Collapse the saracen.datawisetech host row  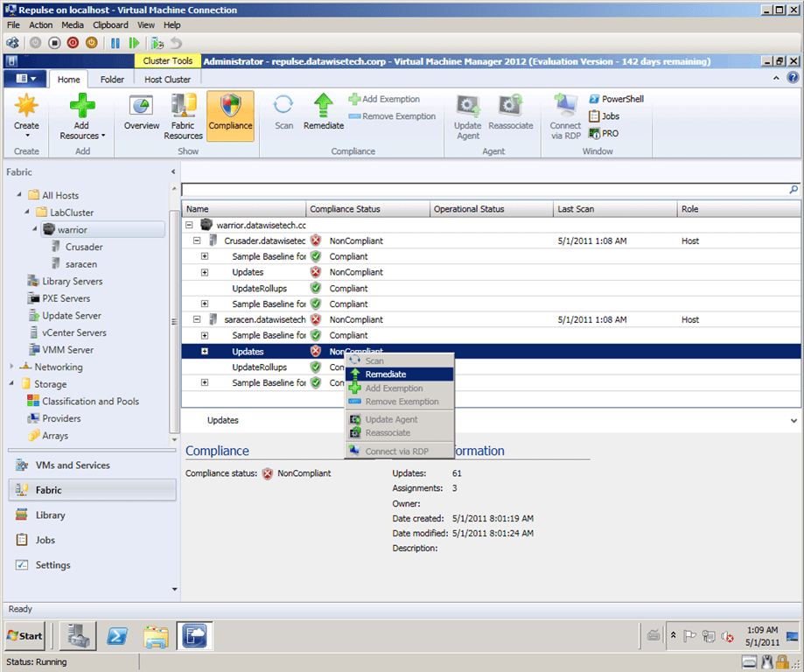pyautogui.click(x=197, y=319)
